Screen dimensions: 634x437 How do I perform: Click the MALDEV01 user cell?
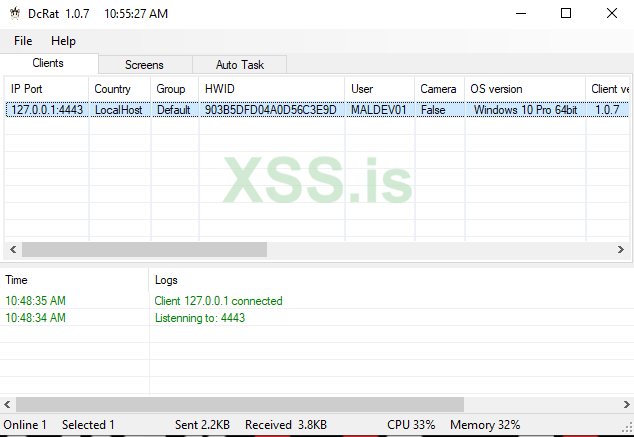pyautogui.click(x=378, y=110)
